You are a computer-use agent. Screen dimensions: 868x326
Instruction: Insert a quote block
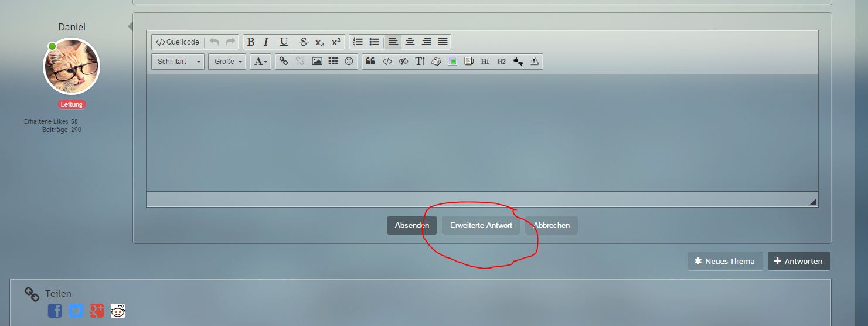[370, 61]
